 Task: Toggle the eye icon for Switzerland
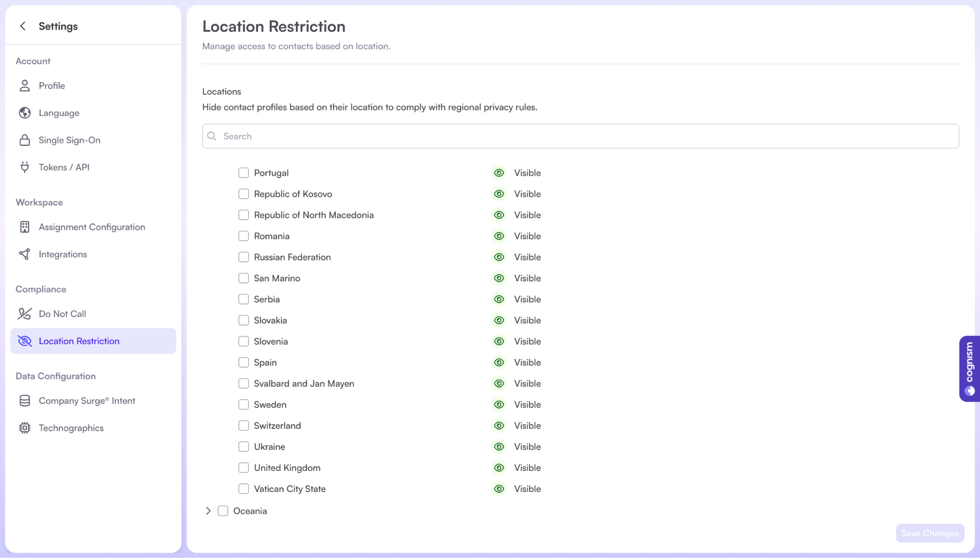pos(499,425)
